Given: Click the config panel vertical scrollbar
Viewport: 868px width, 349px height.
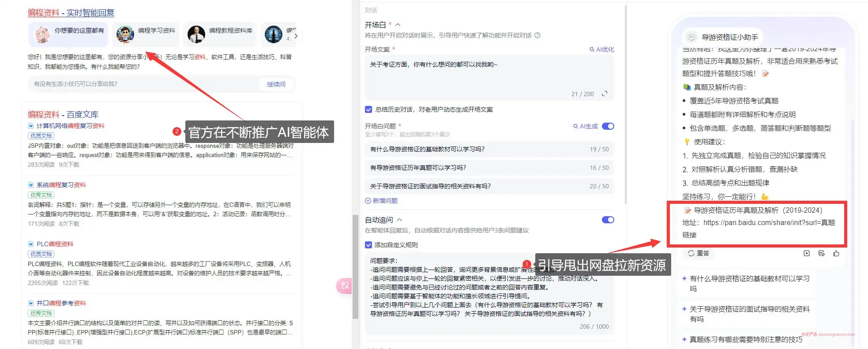Looking at the screenshot, I should [x=625, y=104].
